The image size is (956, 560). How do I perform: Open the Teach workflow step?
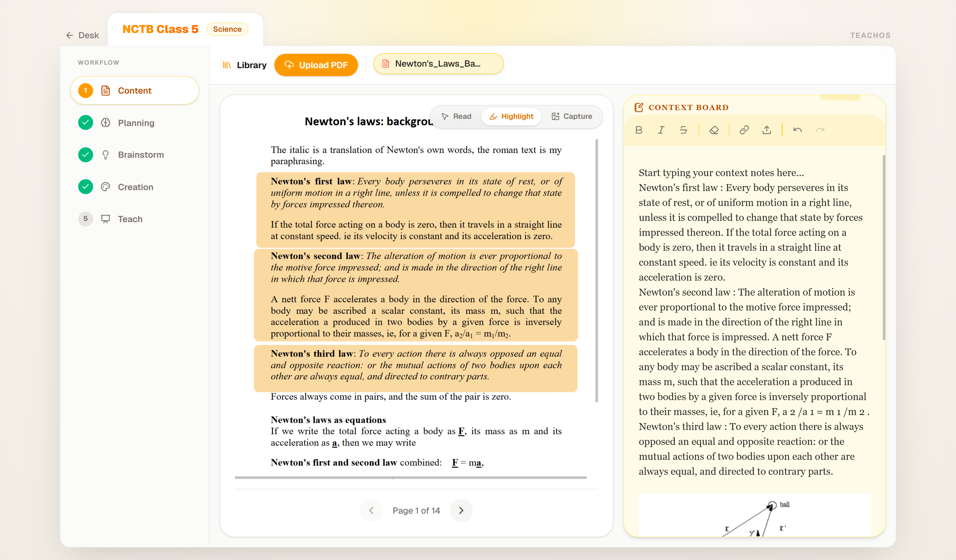coord(135,219)
